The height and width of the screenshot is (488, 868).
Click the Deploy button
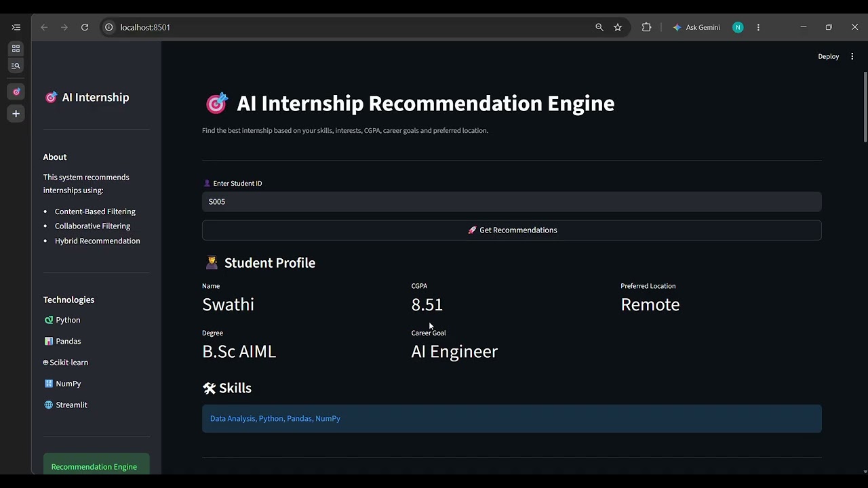coord(828,56)
